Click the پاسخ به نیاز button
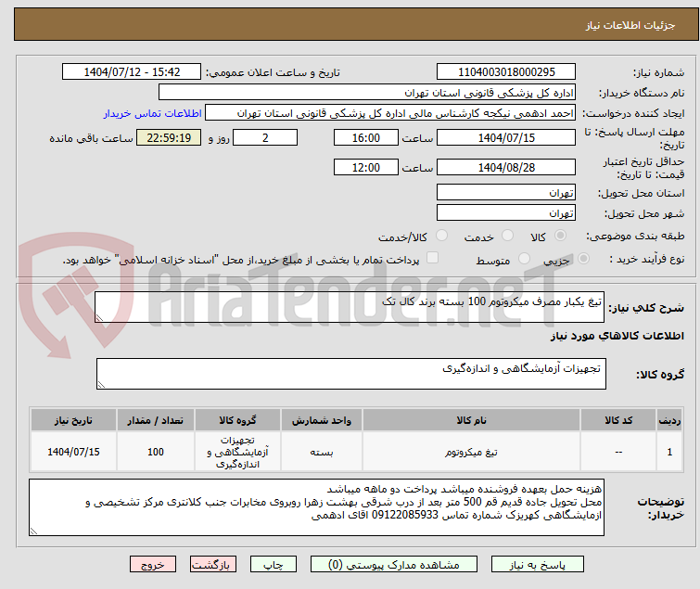The image size is (700, 589). tap(538, 565)
